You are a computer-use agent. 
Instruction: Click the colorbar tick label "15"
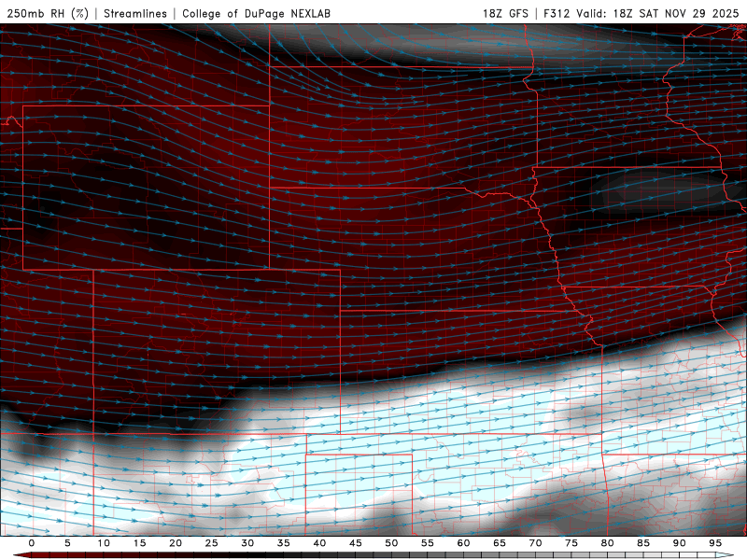[139, 543]
